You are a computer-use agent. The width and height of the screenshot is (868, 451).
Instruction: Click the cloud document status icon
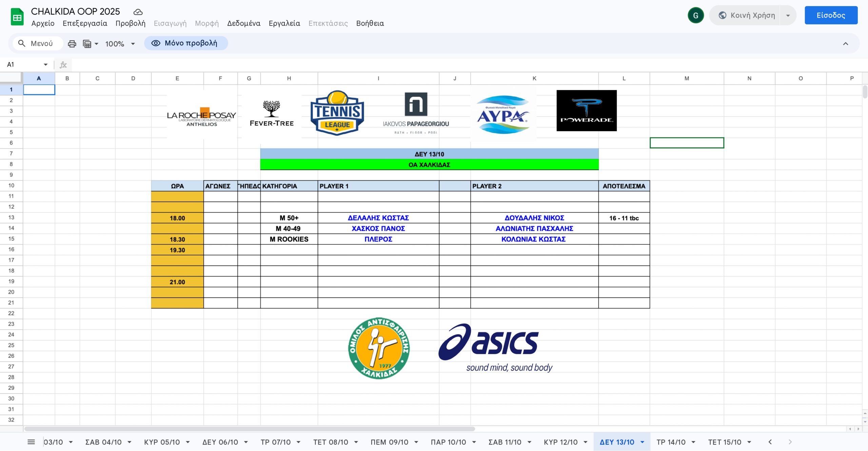pos(138,12)
